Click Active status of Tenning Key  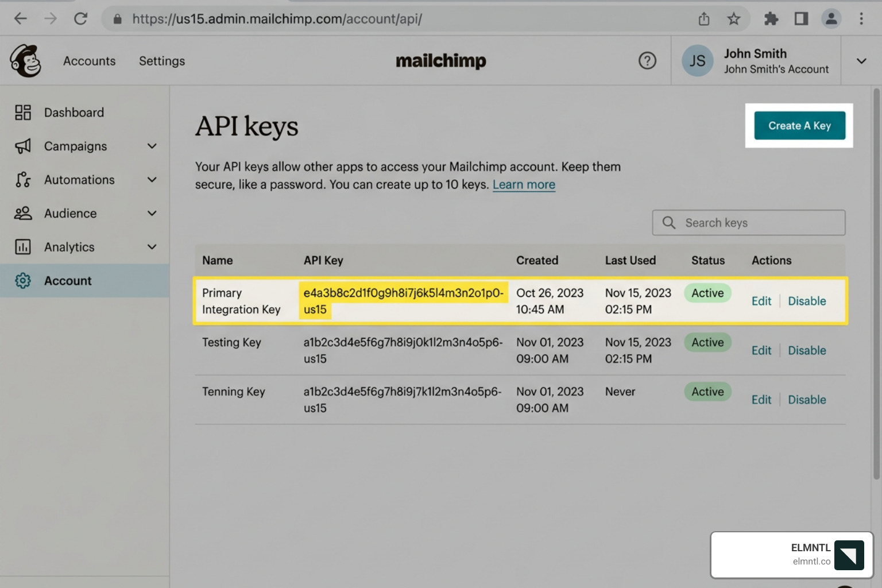(707, 392)
